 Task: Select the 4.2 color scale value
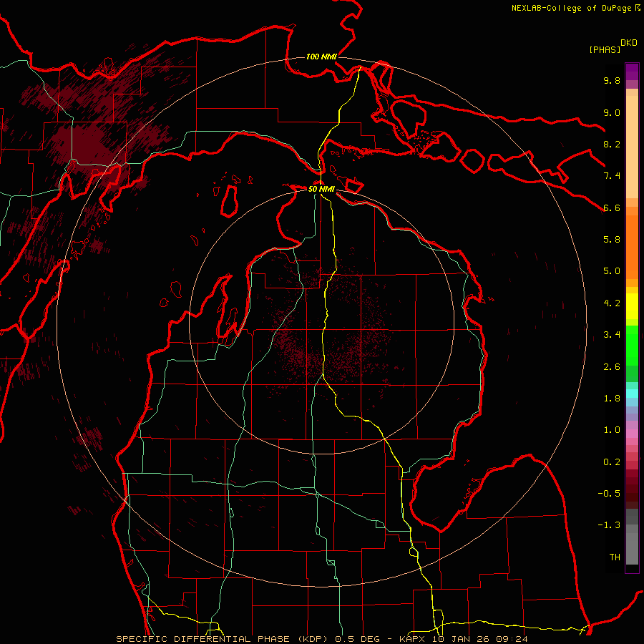(612, 303)
